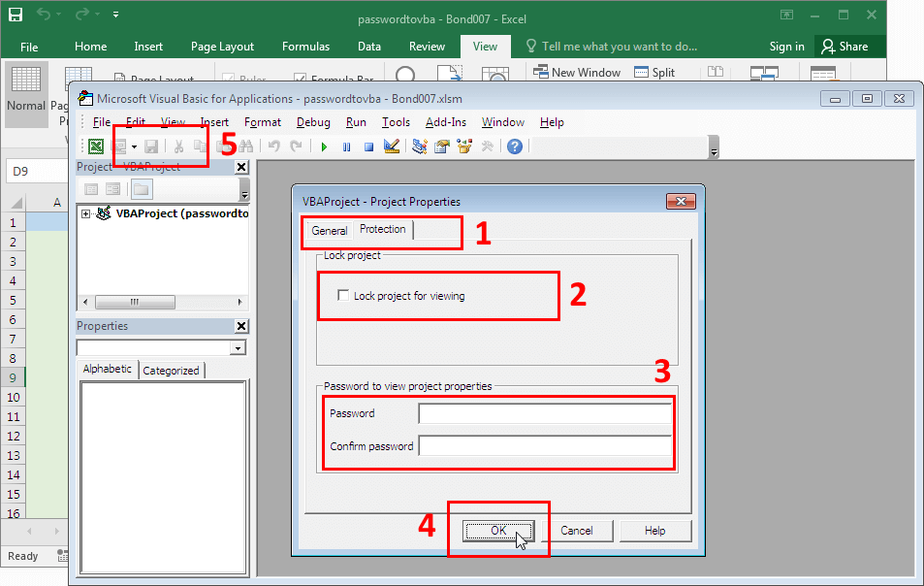Click the Save icon in VBA toolbar

pyautogui.click(x=151, y=146)
